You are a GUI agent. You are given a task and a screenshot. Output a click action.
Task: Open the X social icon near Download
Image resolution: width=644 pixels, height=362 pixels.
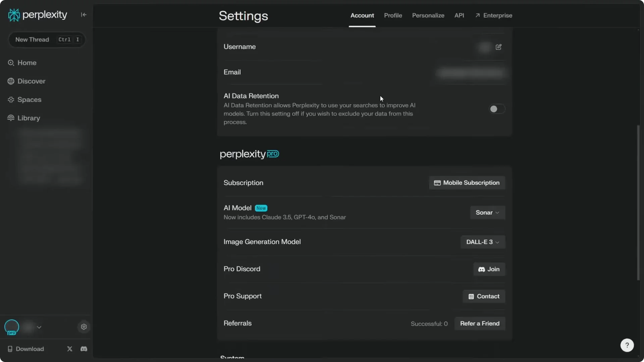click(69, 349)
